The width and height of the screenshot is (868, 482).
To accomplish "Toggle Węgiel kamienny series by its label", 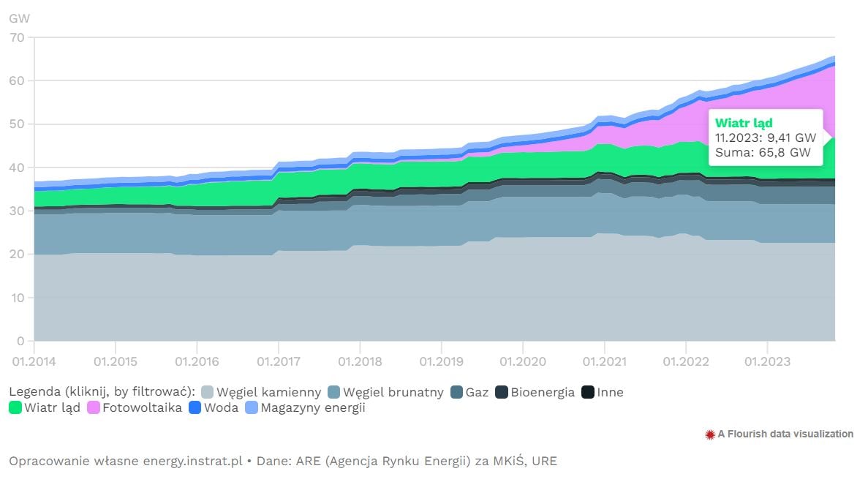I will coord(268,392).
